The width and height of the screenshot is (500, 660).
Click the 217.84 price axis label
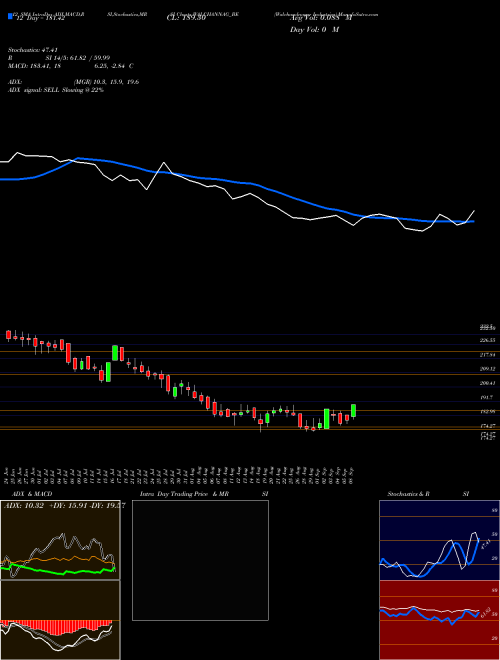point(487,355)
